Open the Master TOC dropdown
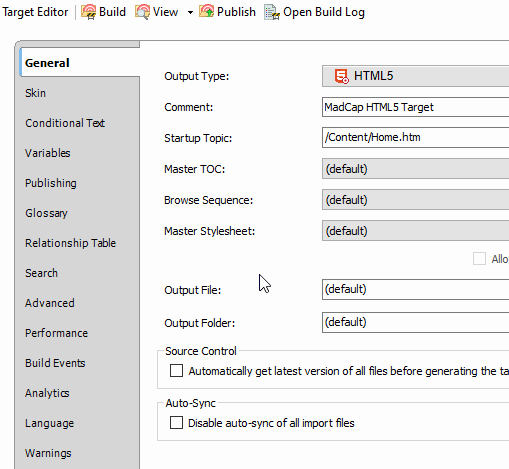The width and height of the screenshot is (509, 469). pyautogui.click(x=415, y=169)
